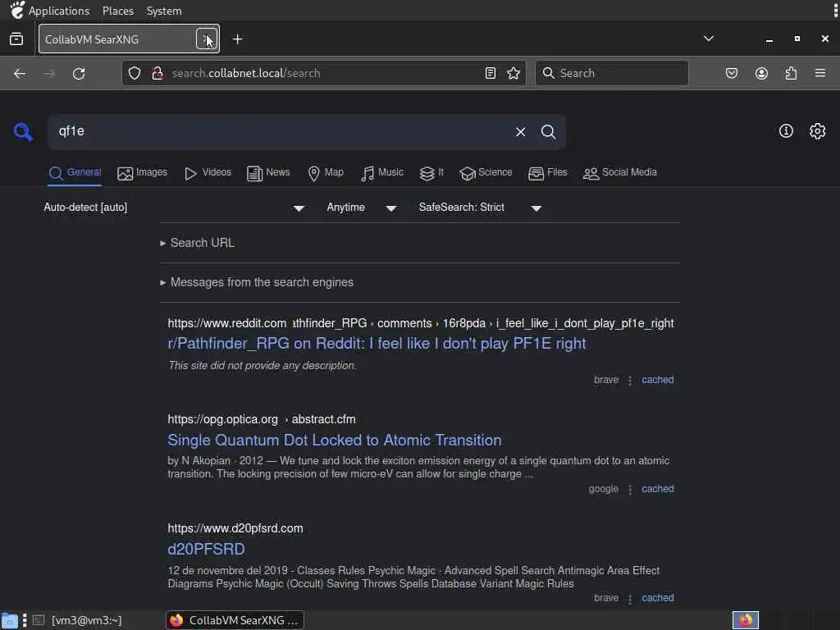Open cached link for Reddit result
The width and height of the screenshot is (840, 630).
(657, 380)
